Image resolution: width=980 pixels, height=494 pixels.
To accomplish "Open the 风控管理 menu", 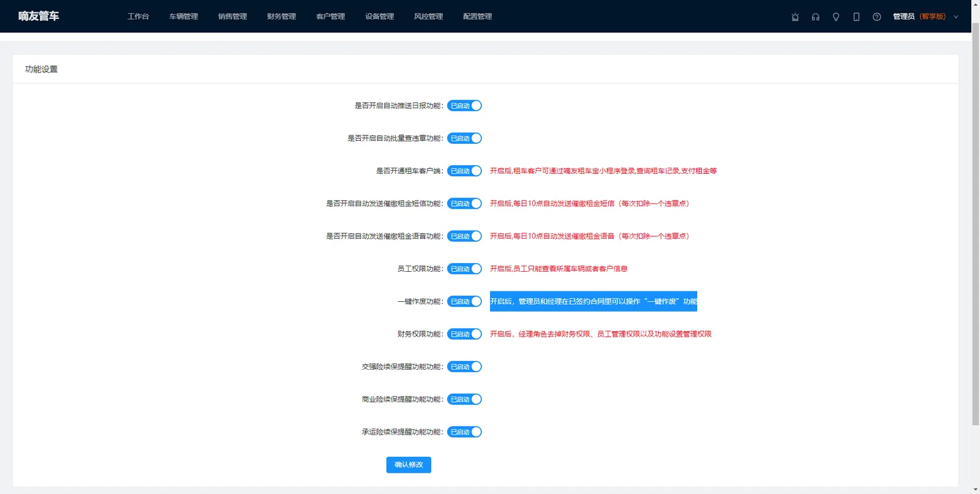I will (428, 17).
